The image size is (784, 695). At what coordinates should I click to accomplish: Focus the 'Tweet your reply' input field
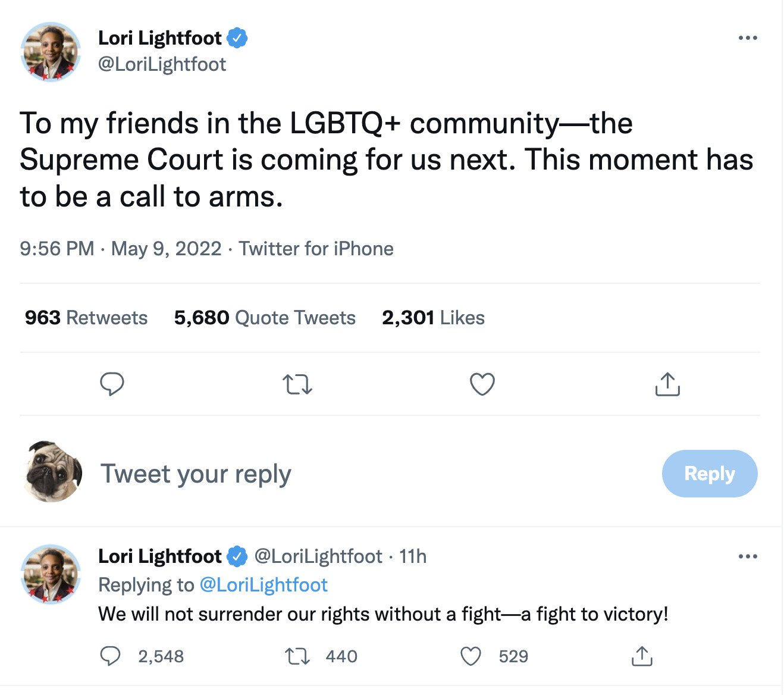tap(357, 474)
